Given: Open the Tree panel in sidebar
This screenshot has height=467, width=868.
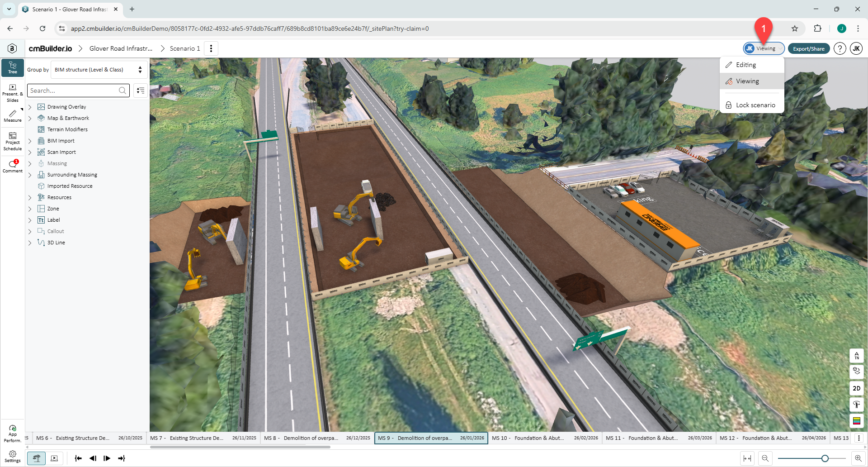Looking at the screenshot, I should pos(13,67).
